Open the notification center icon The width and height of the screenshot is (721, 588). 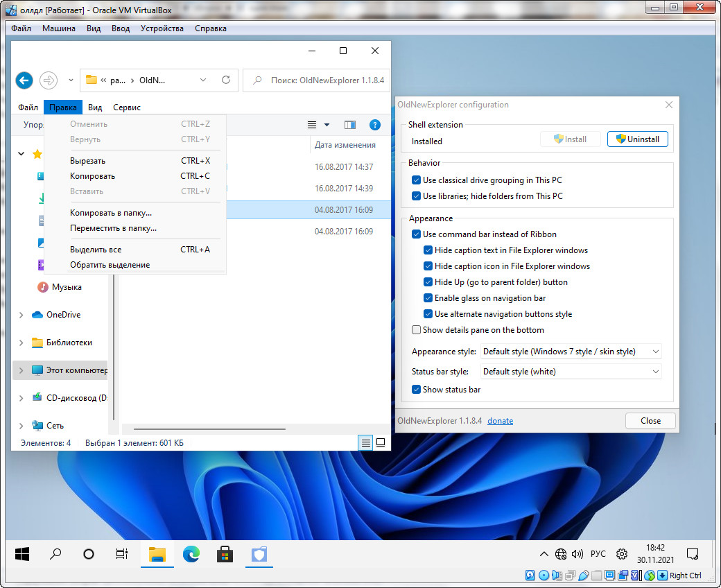693,554
